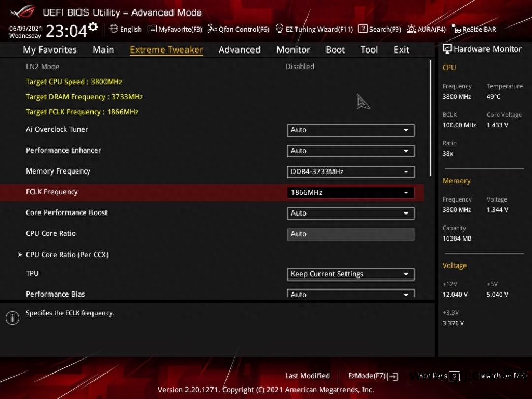Click the Last Modified button

pyautogui.click(x=307, y=376)
